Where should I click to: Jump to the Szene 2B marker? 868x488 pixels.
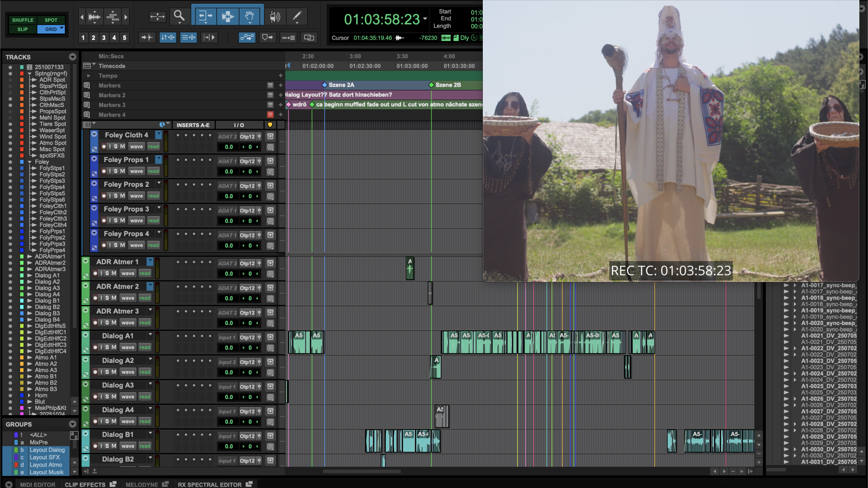pyautogui.click(x=431, y=85)
